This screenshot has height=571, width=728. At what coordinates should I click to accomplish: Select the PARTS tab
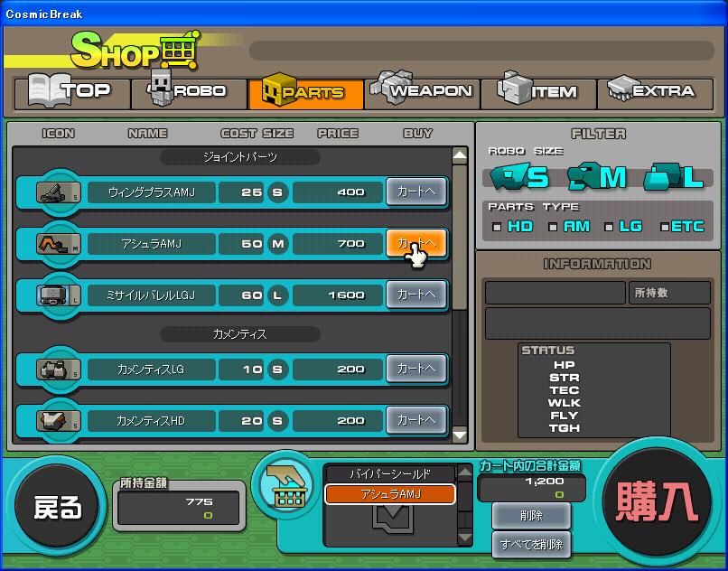tap(305, 94)
